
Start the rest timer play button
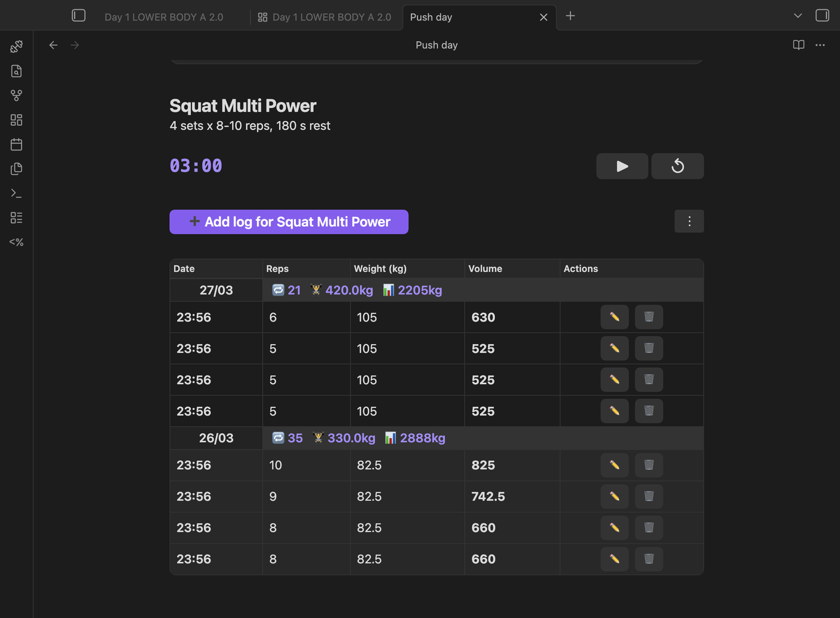pyautogui.click(x=622, y=166)
